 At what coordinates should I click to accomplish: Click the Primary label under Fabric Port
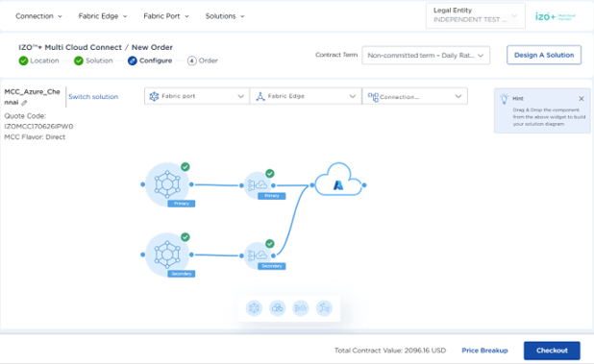[x=182, y=204]
